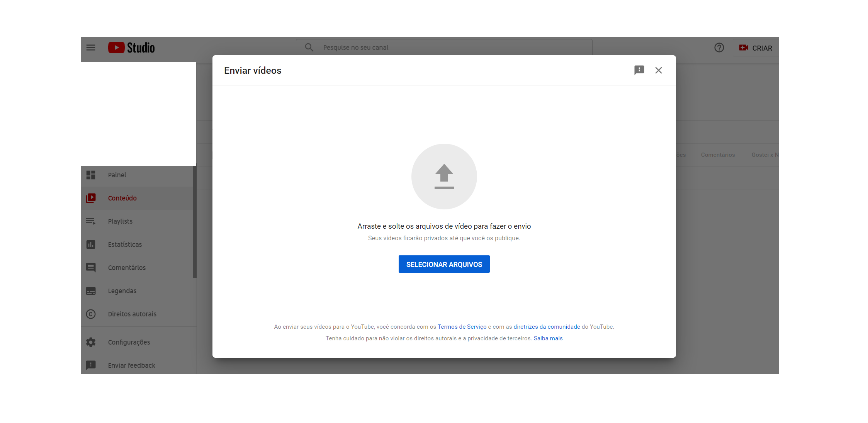868x423 pixels.
Task: Click the help question mark icon
Action: click(x=719, y=48)
